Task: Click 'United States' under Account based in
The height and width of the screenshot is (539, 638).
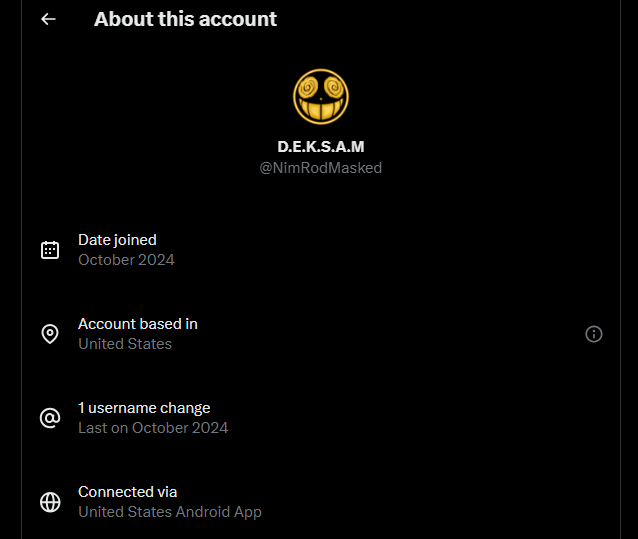Action: [125, 344]
